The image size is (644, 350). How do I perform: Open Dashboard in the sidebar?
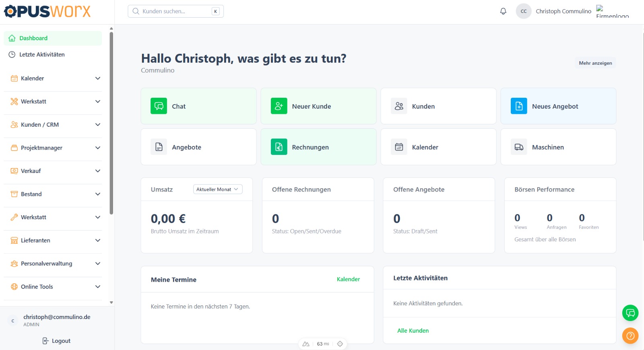53,38
